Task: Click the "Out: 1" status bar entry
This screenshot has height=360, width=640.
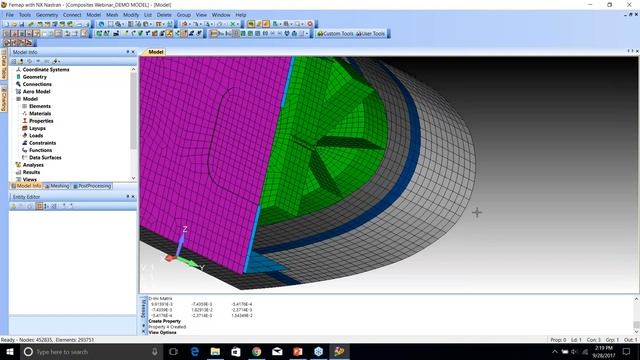Action: point(630,340)
